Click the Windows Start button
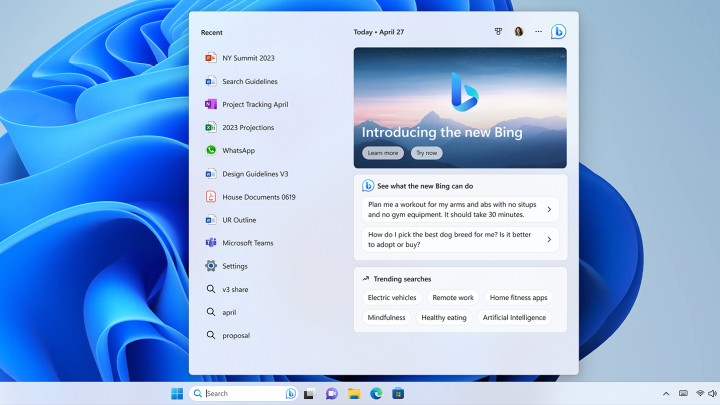The image size is (720, 405). tap(177, 393)
